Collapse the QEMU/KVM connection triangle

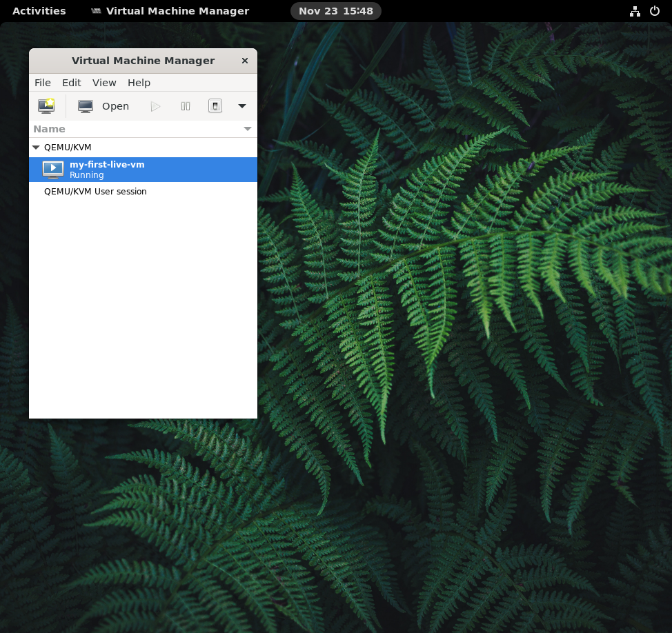coord(36,148)
